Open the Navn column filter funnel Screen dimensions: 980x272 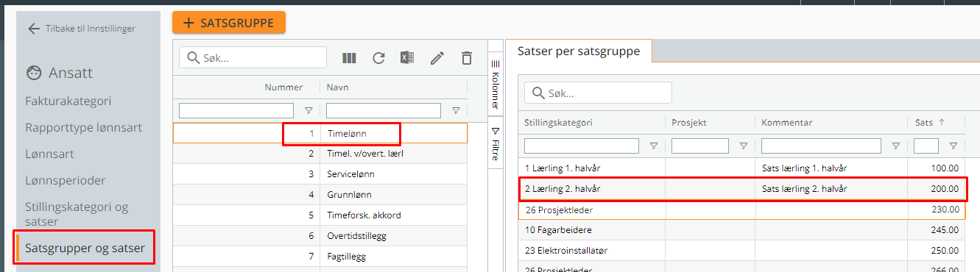point(456,110)
